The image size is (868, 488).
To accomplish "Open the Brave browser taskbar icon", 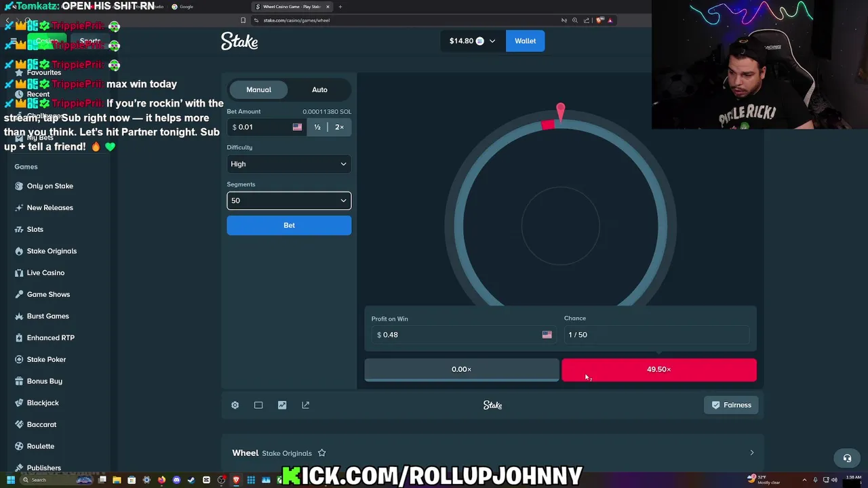I will [x=236, y=480].
